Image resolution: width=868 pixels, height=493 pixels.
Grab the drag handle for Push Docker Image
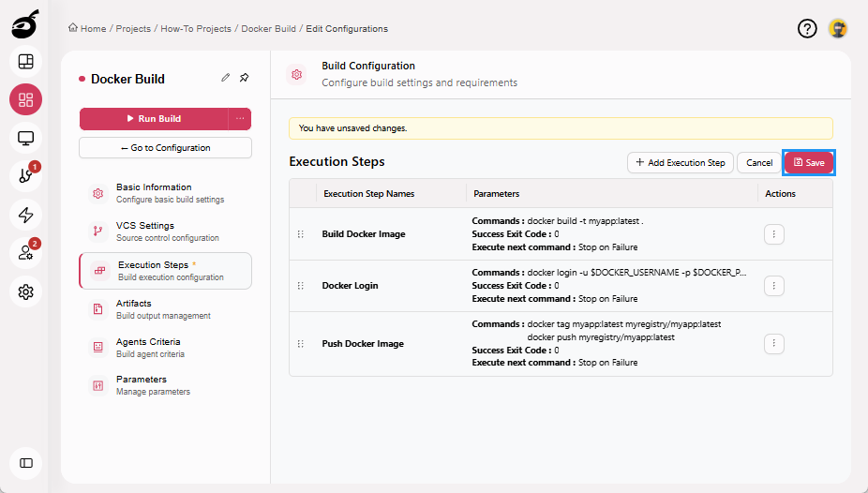pos(301,344)
